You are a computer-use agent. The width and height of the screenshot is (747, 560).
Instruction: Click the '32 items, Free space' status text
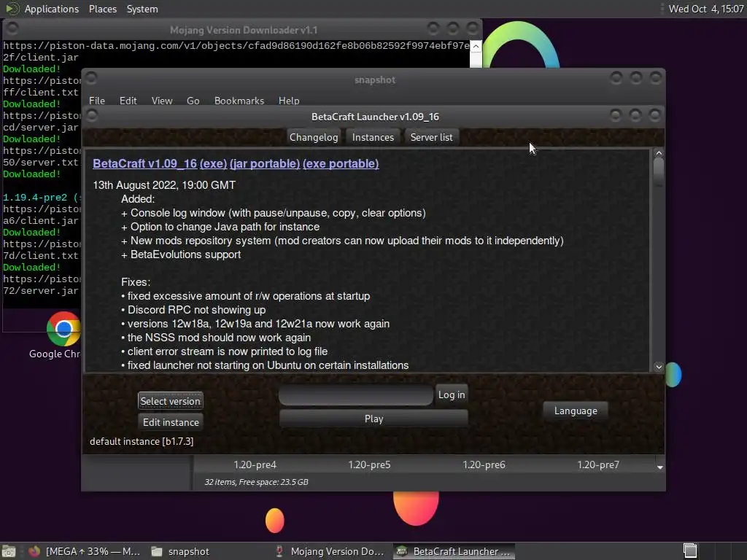pyautogui.click(x=256, y=482)
